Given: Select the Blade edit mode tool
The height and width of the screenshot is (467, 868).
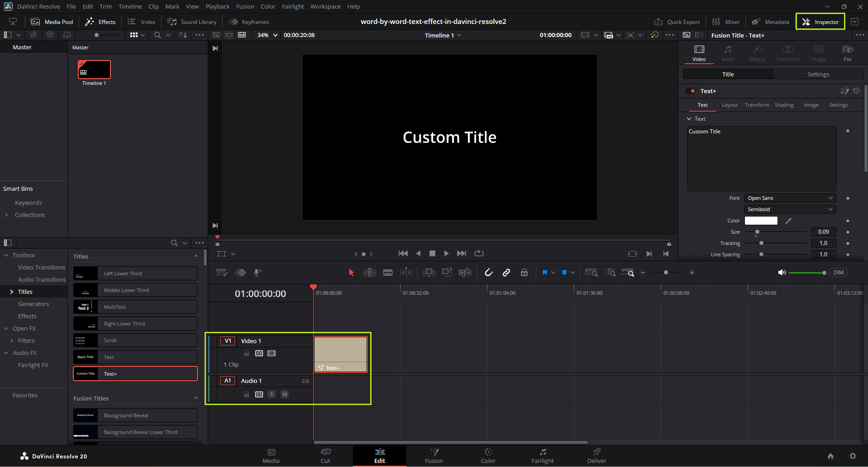Looking at the screenshot, I should 388,273.
